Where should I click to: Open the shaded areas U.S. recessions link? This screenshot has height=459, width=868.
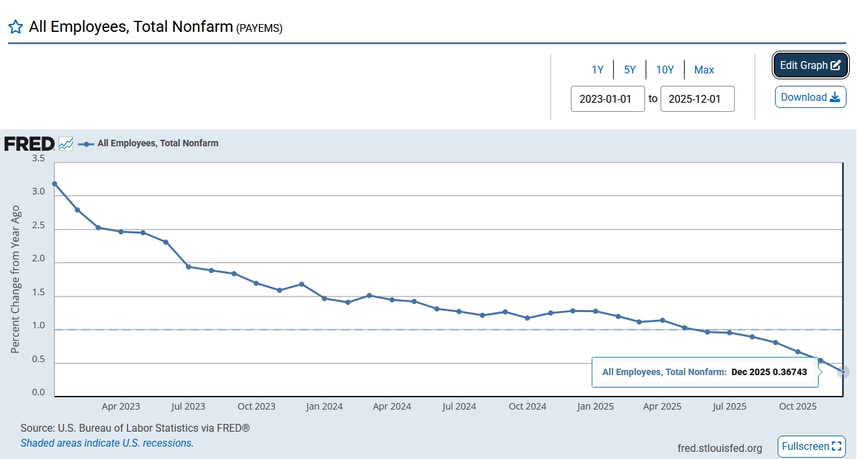tap(107, 443)
